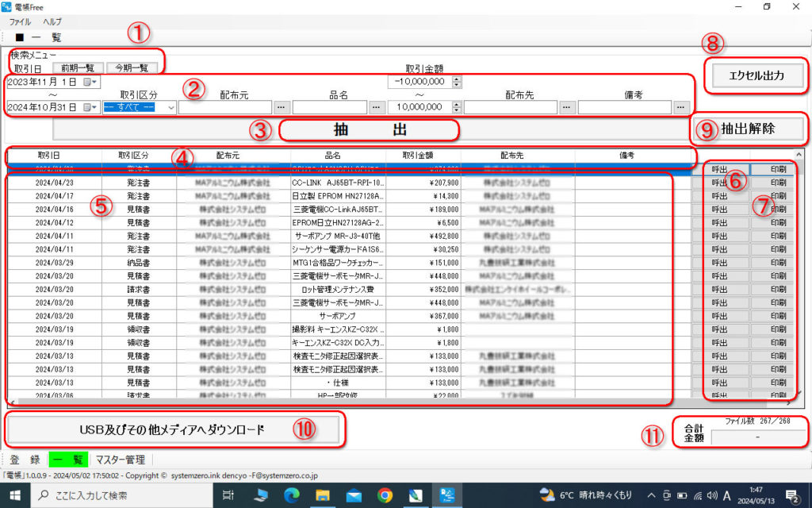Click the エクセル出力 button

pyautogui.click(x=756, y=75)
